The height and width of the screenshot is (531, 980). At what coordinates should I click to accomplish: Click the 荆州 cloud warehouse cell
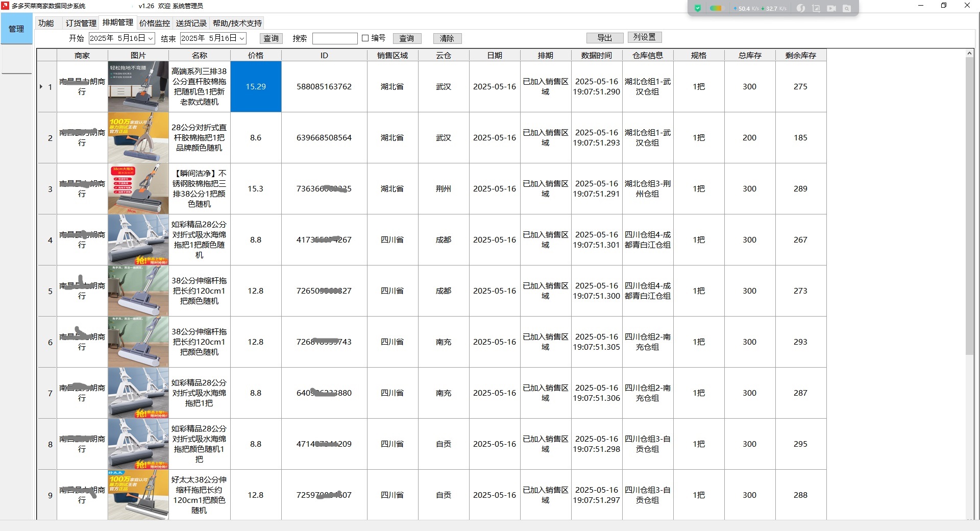click(x=444, y=189)
